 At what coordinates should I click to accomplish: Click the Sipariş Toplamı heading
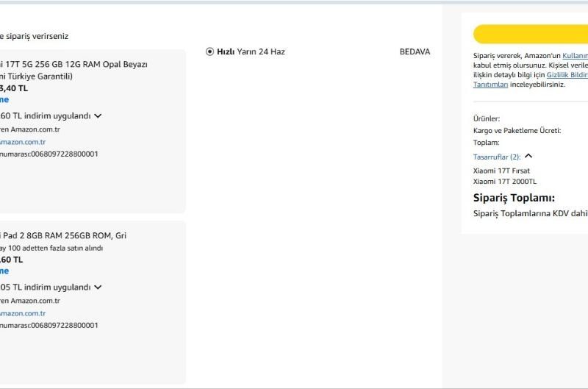[x=514, y=198]
